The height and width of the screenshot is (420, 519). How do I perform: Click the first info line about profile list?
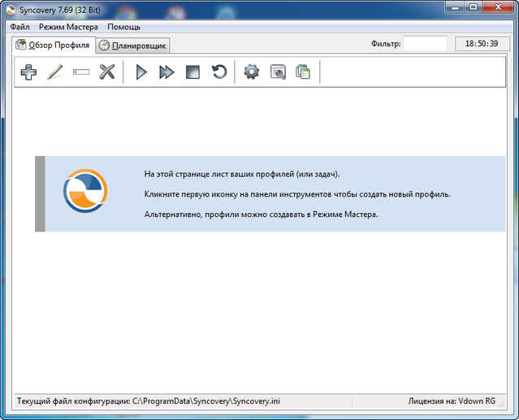pos(242,174)
